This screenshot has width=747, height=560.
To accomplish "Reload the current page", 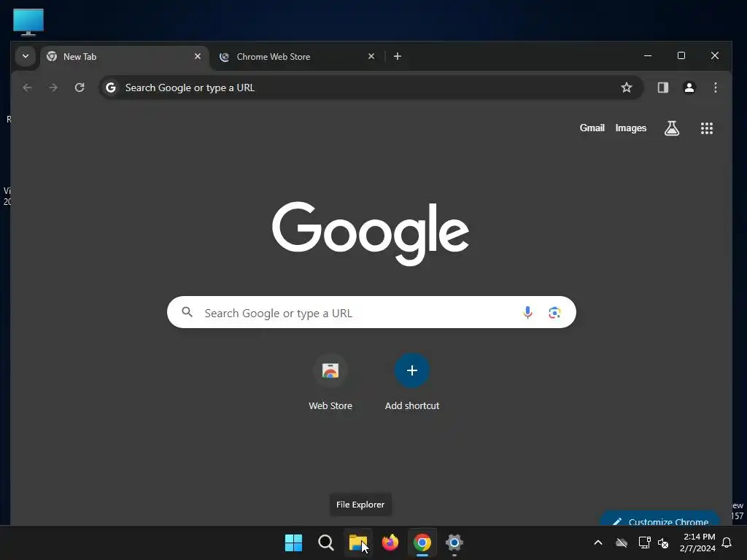I will [80, 87].
